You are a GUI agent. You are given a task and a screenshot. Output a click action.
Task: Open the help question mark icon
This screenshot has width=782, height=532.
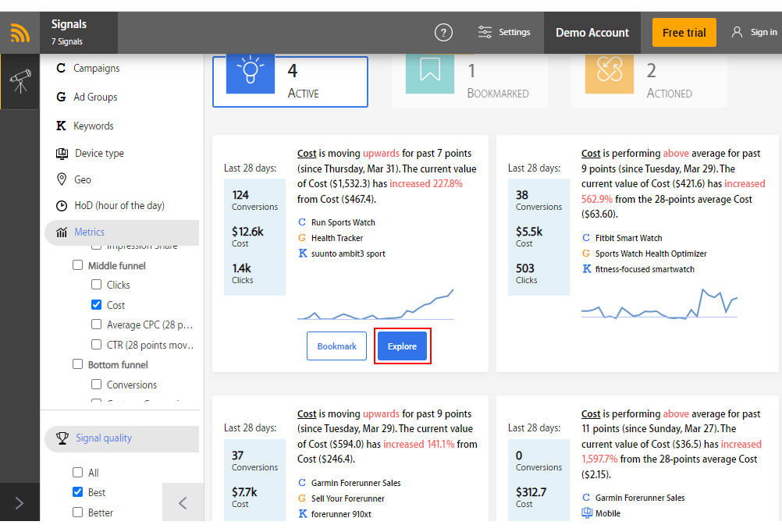pyautogui.click(x=443, y=33)
